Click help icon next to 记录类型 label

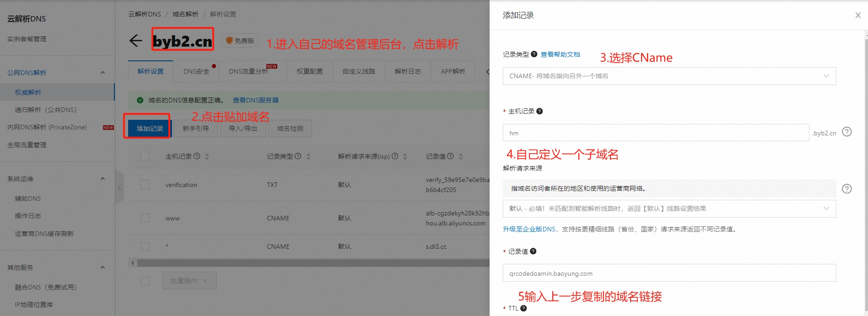click(x=534, y=54)
